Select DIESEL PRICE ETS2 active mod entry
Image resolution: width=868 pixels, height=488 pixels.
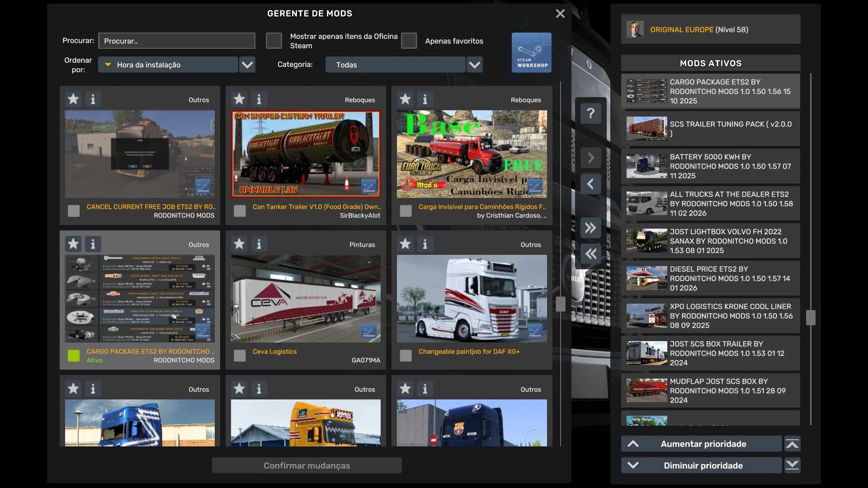(710, 278)
